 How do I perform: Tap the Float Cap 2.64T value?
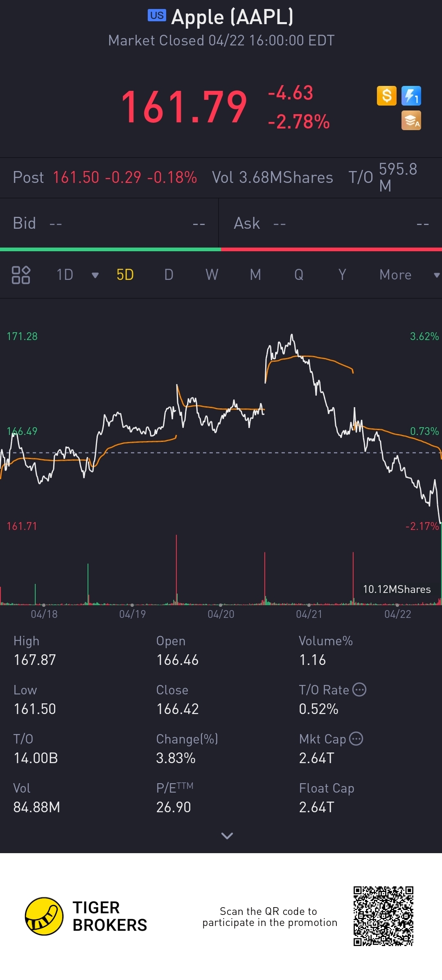[x=316, y=807]
